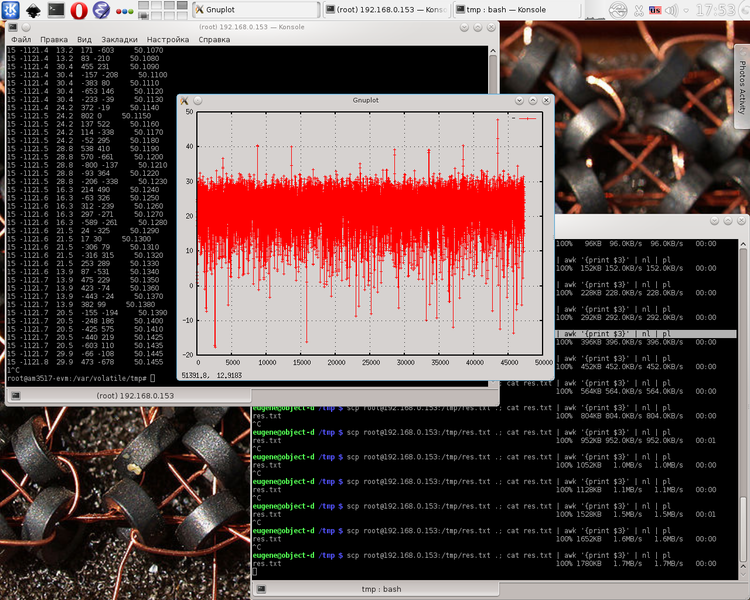Click the Gnuplot keep-above pin button

pyautogui.click(x=197, y=101)
